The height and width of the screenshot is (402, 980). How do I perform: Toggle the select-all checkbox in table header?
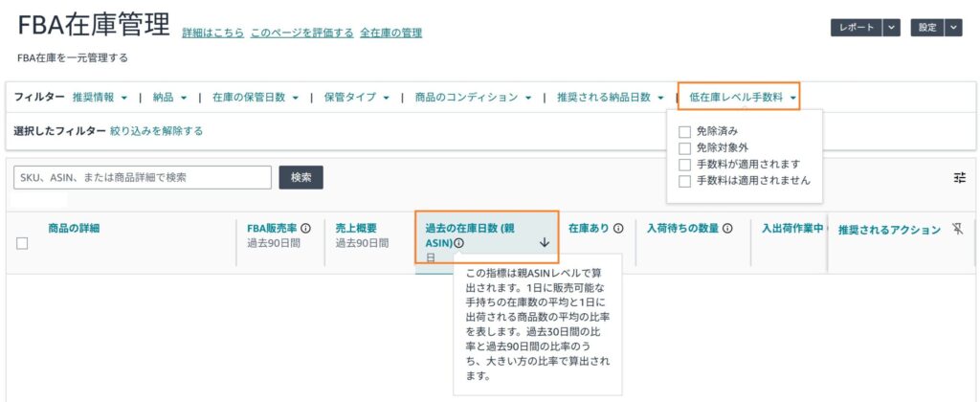tap(22, 244)
